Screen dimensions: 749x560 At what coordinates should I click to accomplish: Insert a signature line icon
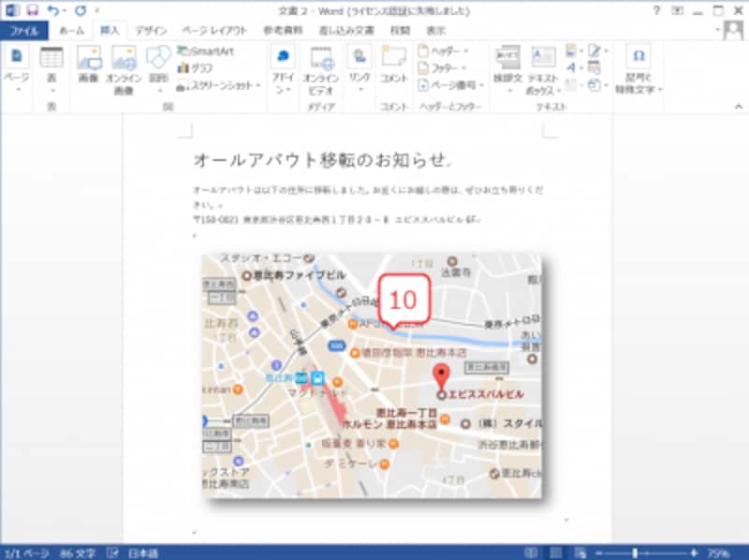coord(597,51)
